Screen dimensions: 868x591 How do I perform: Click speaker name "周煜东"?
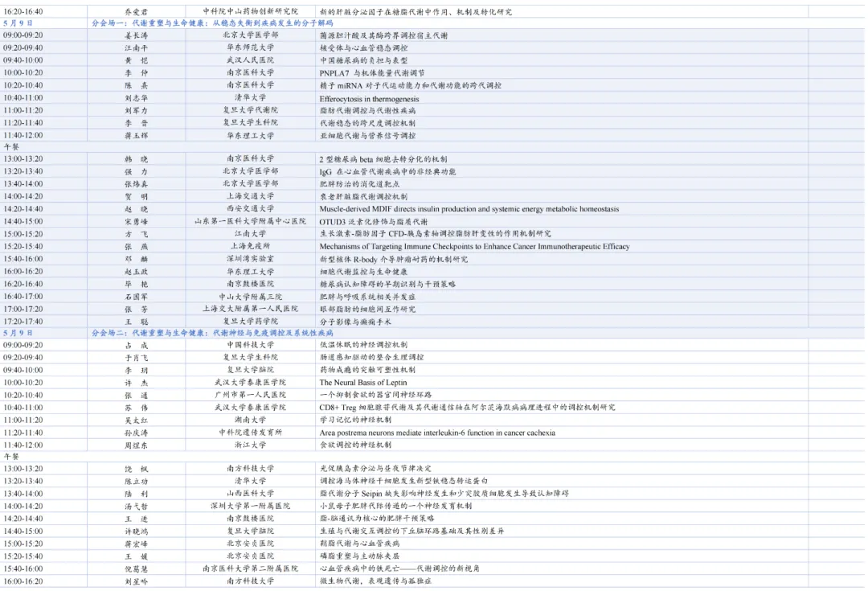(136, 445)
